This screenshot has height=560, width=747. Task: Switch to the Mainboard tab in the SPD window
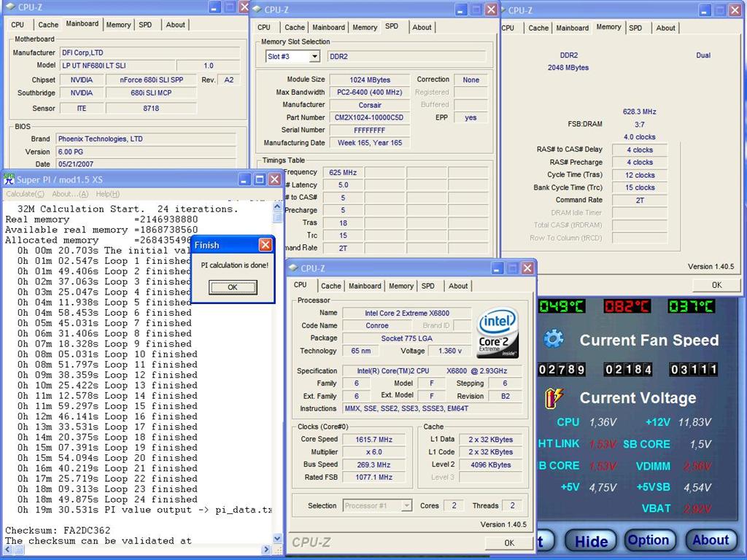point(329,28)
